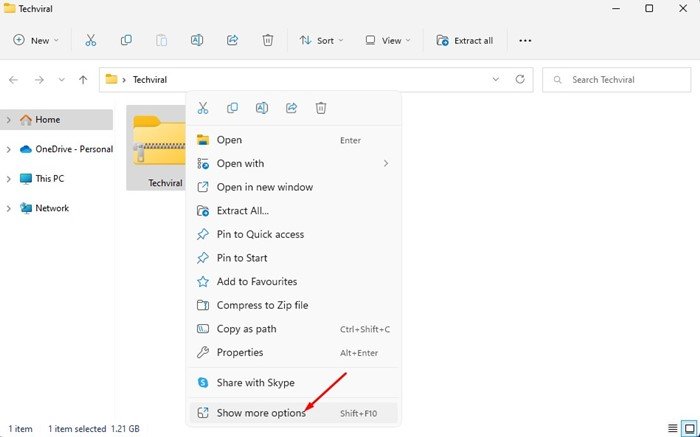Click the Extract all toolbar button
This screenshot has width=700, height=437.
pos(465,41)
